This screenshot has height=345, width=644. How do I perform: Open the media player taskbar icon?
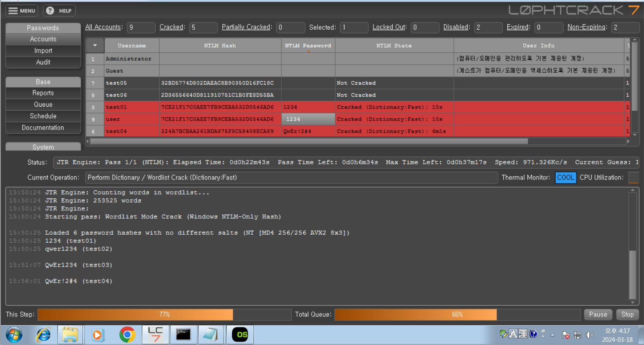tap(97, 335)
